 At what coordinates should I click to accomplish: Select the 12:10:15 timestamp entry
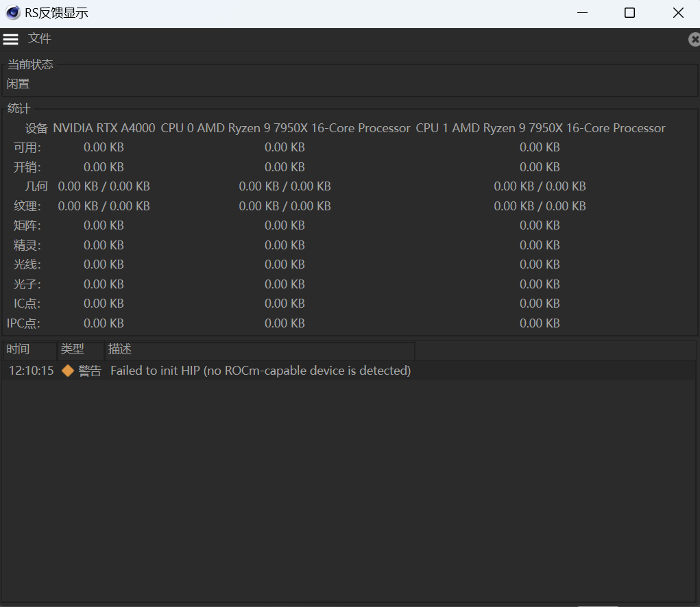[x=31, y=371]
